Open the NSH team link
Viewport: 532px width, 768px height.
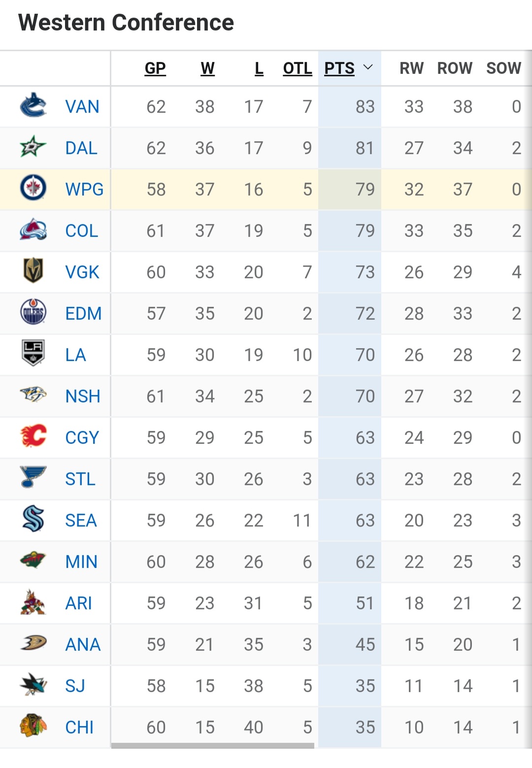(x=83, y=396)
